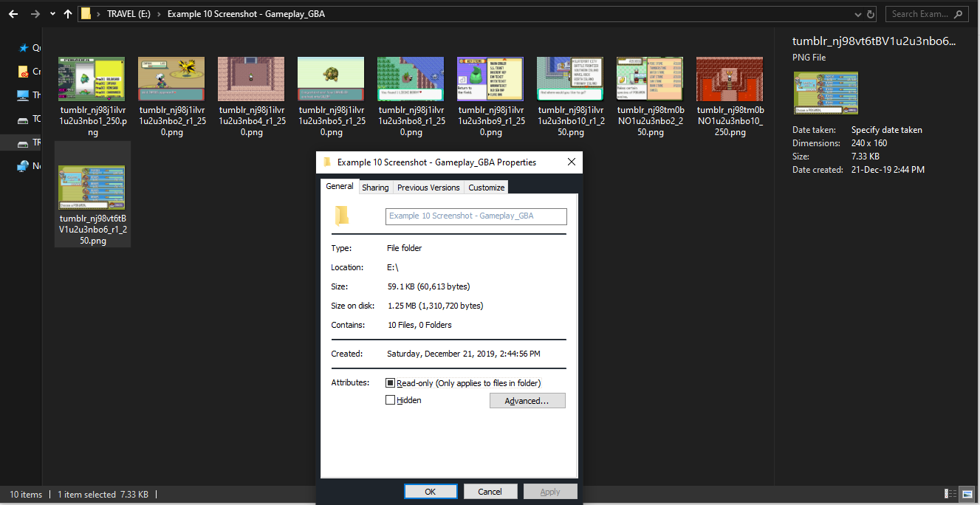980x505 pixels.
Task: Switch to the General tab
Action: (340, 187)
